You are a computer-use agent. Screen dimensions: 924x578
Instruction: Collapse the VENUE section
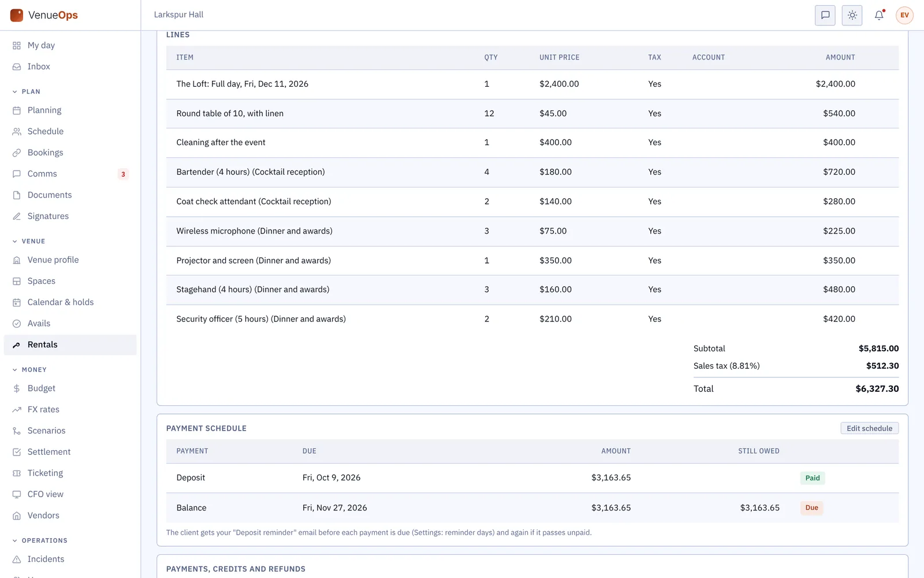tap(28, 242)
